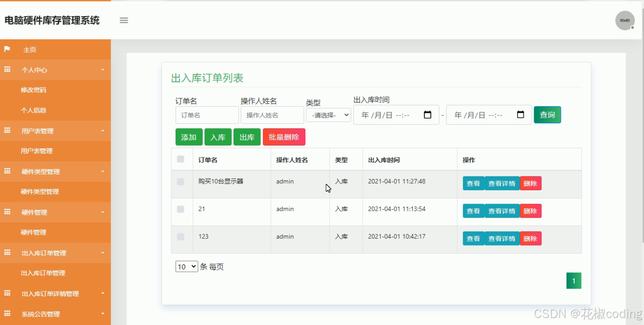Screen dimensions: 644x325
Task: Focus the 操作人姓名 search input
Action: [x=272, y=115]
